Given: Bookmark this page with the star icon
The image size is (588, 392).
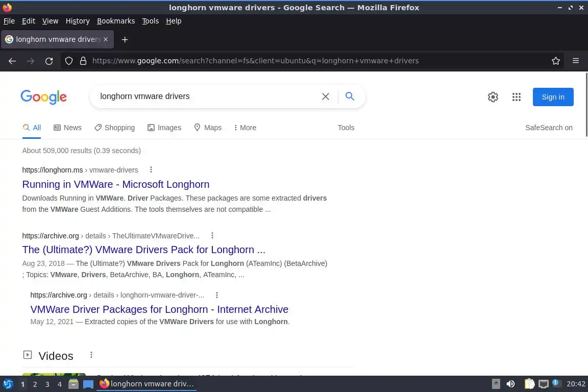Looking at the screenshot, I should click(x=556, y=61).
